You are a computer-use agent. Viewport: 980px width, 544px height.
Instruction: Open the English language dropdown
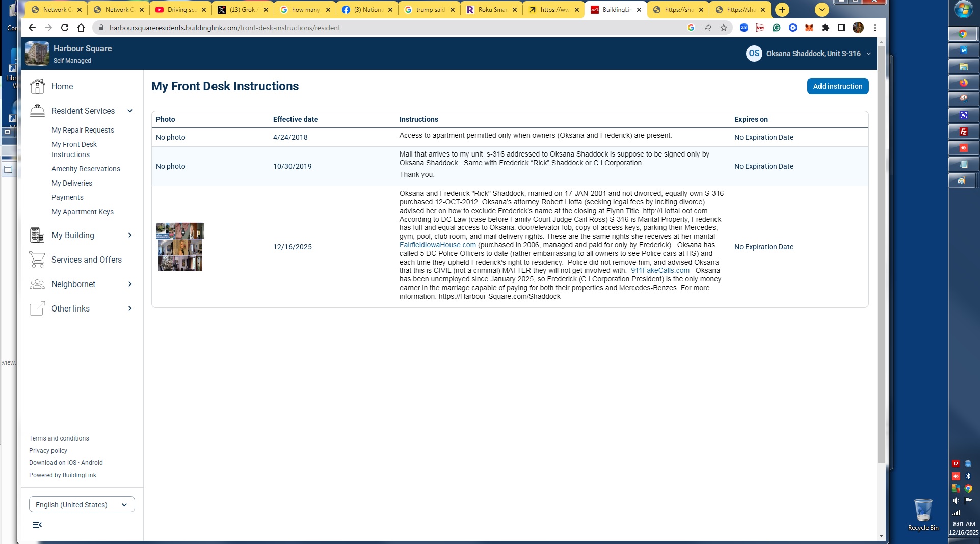82,504
